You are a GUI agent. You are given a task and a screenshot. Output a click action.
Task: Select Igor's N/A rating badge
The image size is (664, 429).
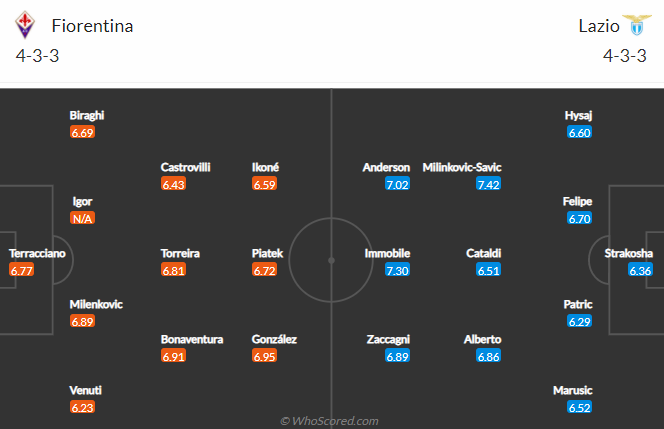click(83, 219)
